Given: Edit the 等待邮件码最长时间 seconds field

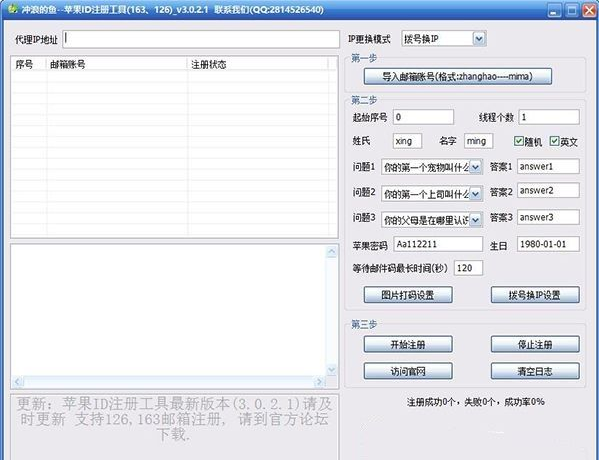Looking at the screenshot, I should click(468, 268).
